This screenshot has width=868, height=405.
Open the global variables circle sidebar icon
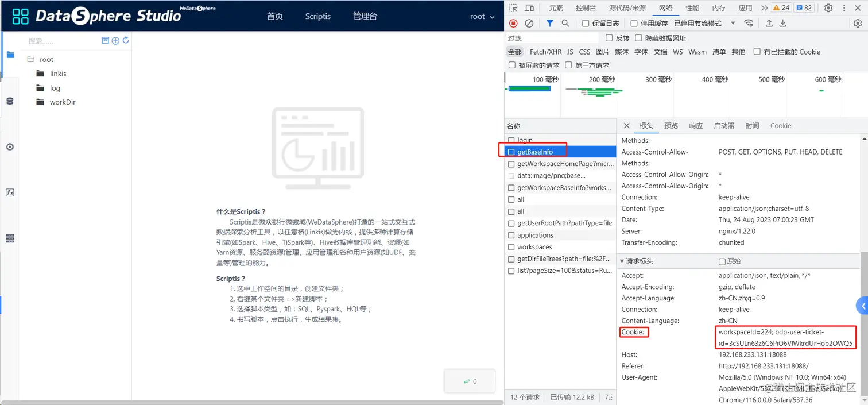click(10, 147)
